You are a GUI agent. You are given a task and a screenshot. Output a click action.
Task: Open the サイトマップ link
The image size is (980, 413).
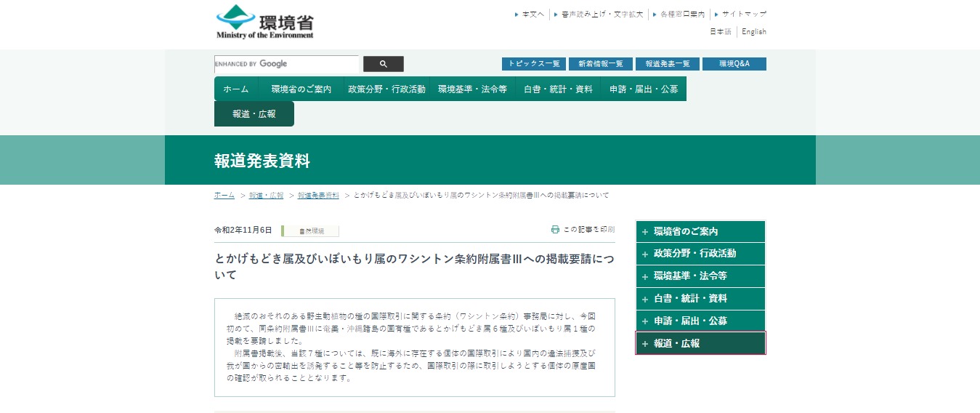[x=744, y=14]
